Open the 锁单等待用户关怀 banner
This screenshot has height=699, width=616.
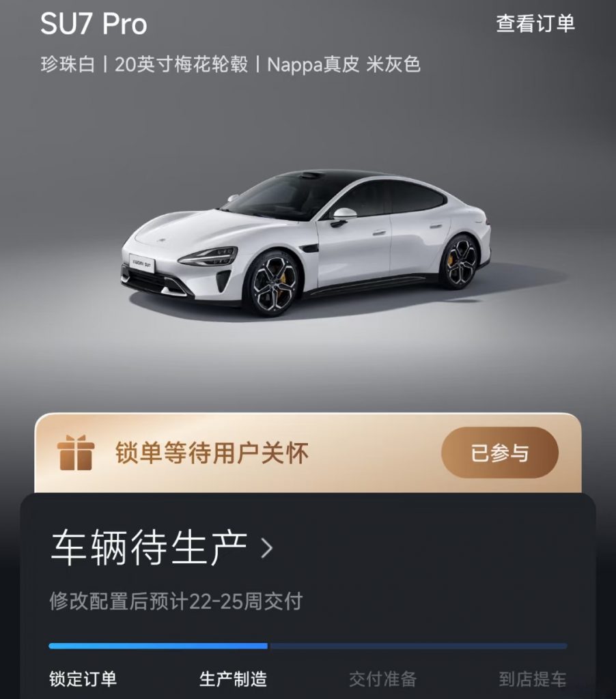308,453
